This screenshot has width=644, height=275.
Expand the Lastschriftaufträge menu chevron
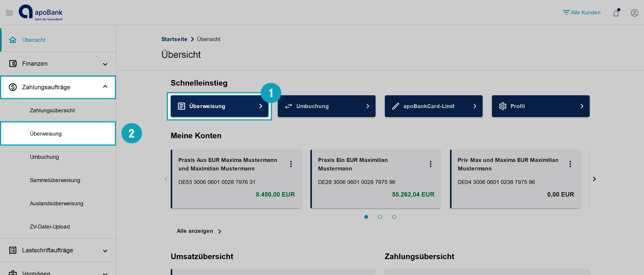pyautogui.click(x=105, y=251)
